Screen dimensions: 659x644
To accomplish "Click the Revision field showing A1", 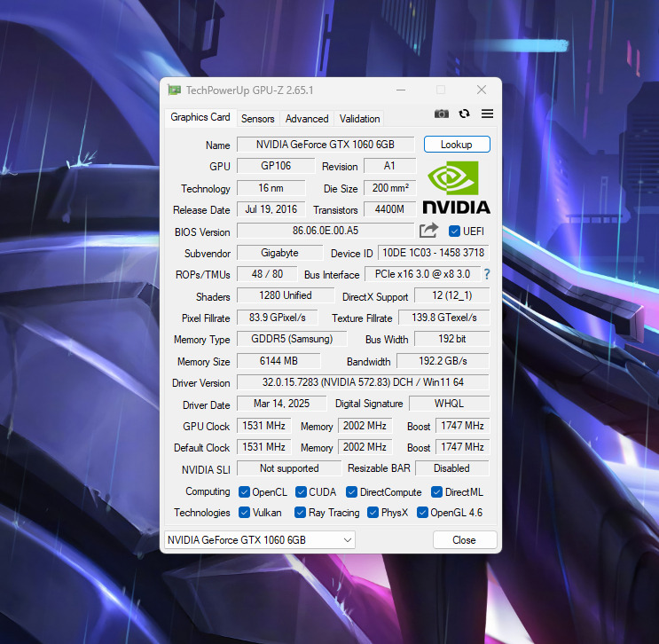I will (389, 166).
